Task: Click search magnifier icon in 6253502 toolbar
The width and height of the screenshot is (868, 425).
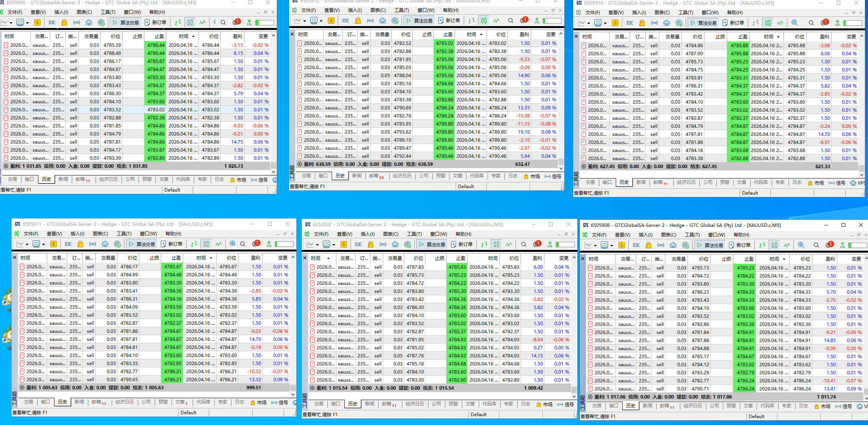Action: [524, 245]
